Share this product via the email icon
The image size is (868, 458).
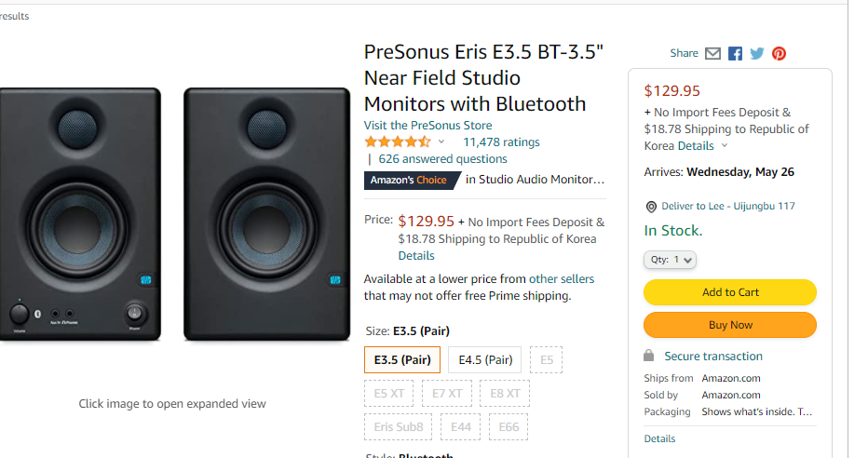(x=712, y=53)
